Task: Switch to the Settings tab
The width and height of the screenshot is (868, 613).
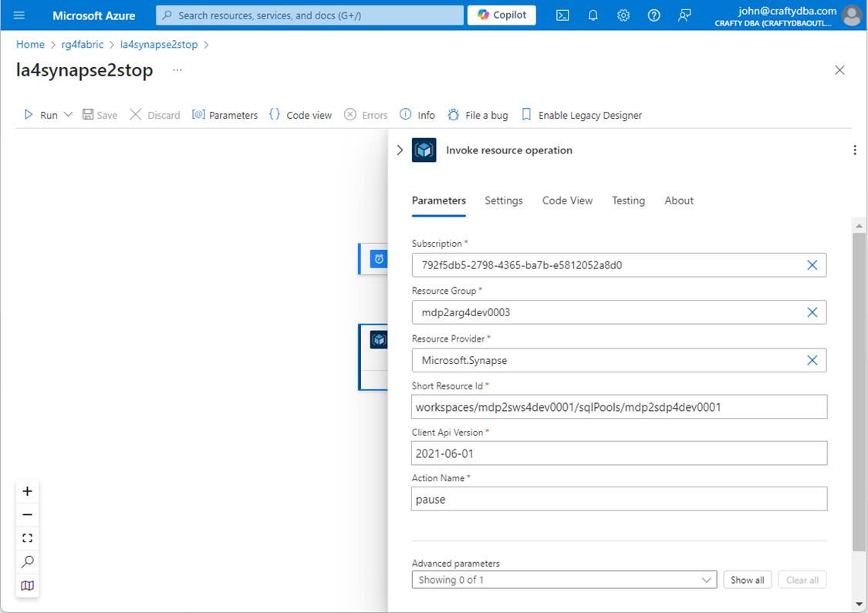Action: tap(503, 200)
